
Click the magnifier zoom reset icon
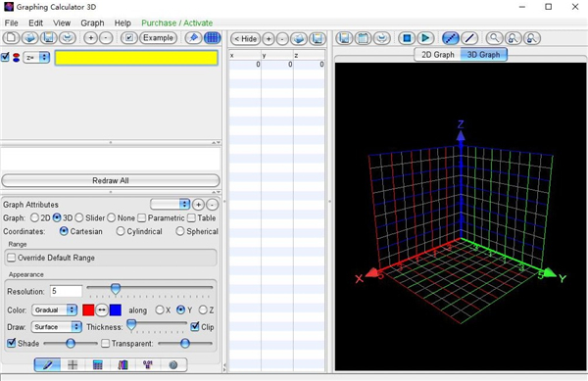tap(495, 38)
